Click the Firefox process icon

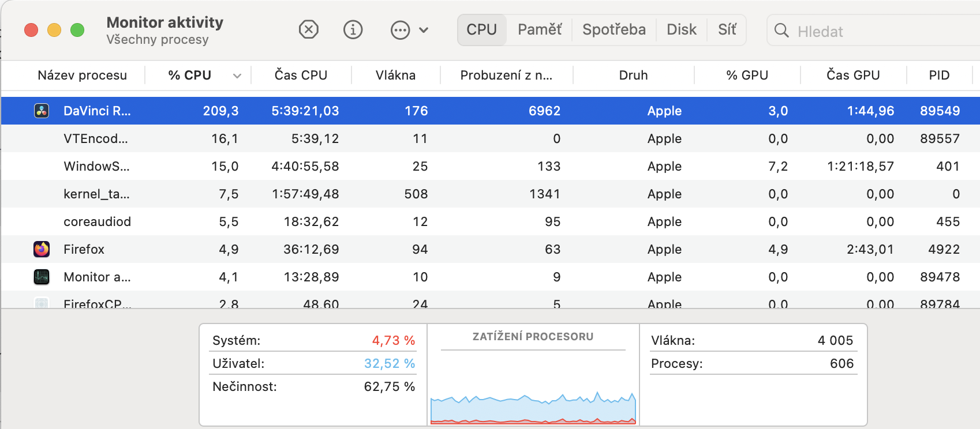(x=42, y=249)
